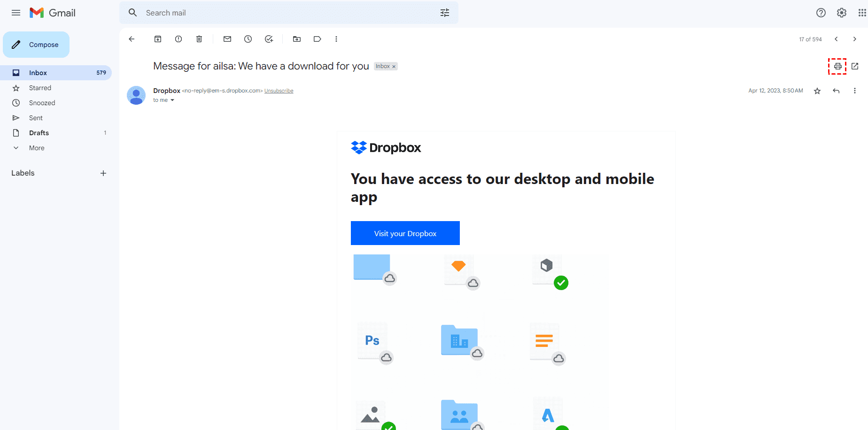Open the Move to folder menu
868x430 pixels.
tap(297, 39)
